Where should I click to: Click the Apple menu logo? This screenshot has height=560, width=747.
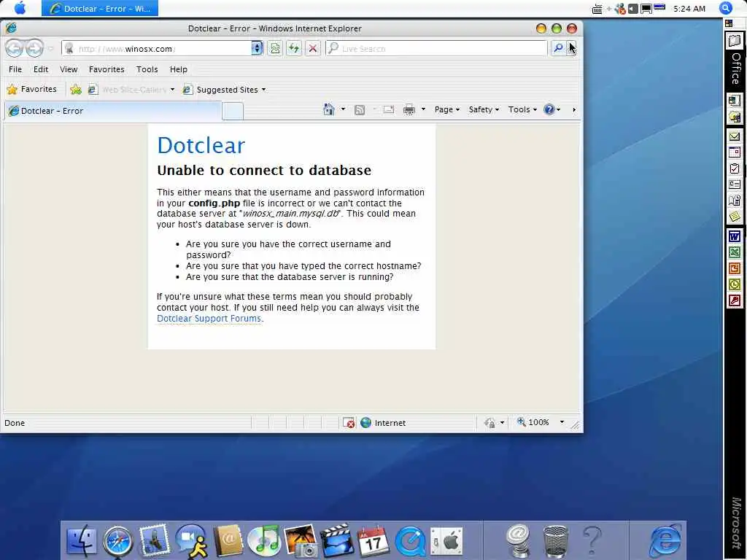click(20, 8)
